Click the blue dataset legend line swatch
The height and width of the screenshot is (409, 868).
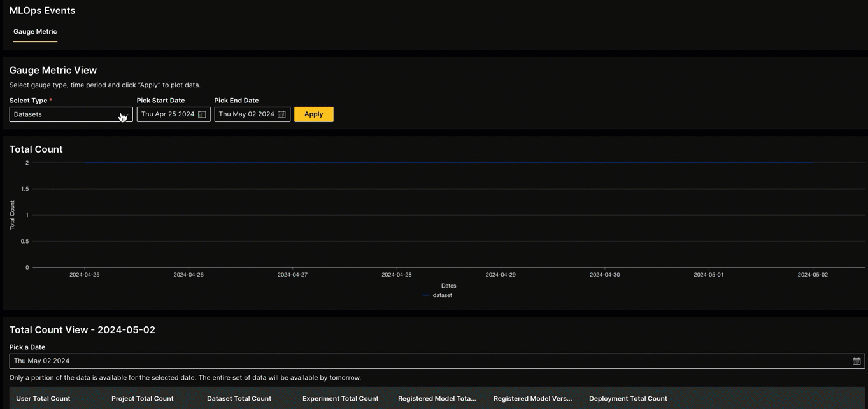425,295
